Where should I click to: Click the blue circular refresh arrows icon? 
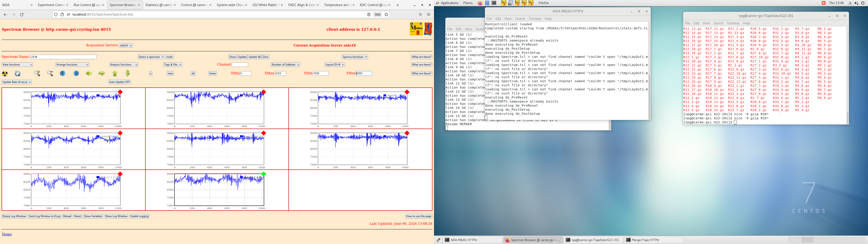click(18, 73)
